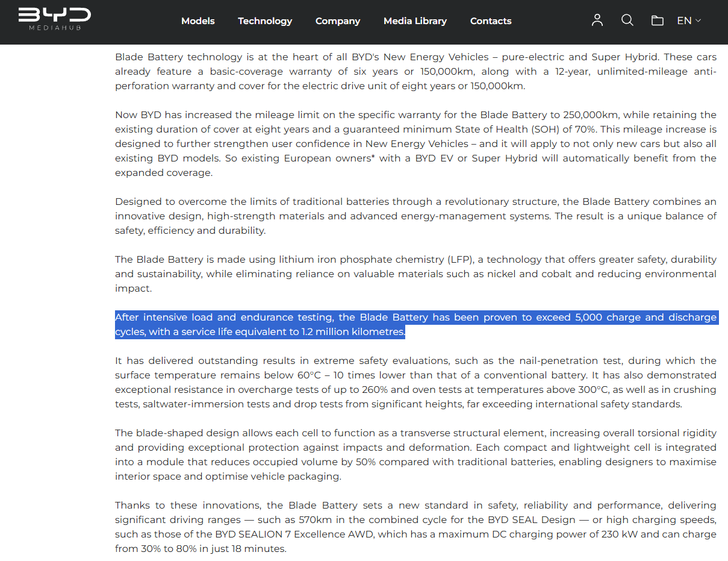Open the folder collection icon in header
728x561 pixels.
coord(657,21)
